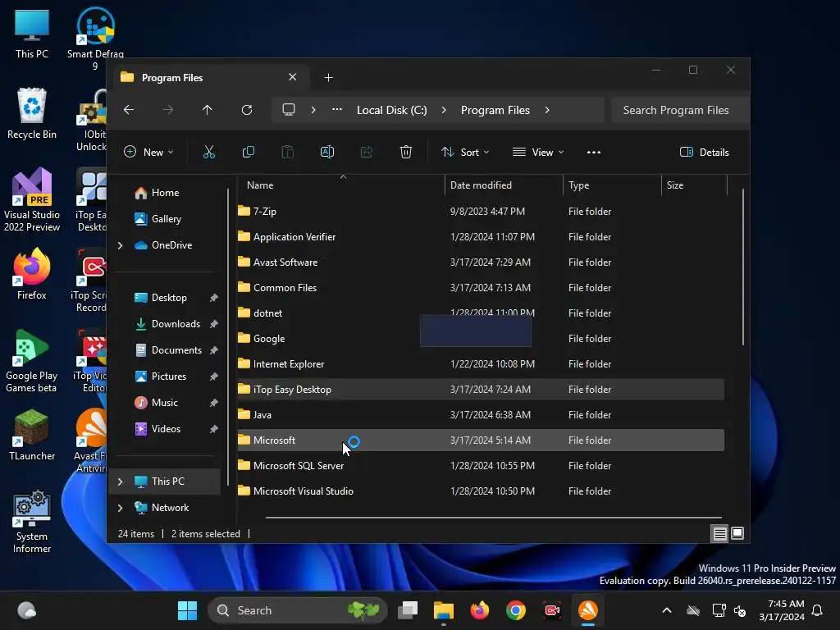Go to Home in sidebar

pyautogui.click(x=167, y=193)
